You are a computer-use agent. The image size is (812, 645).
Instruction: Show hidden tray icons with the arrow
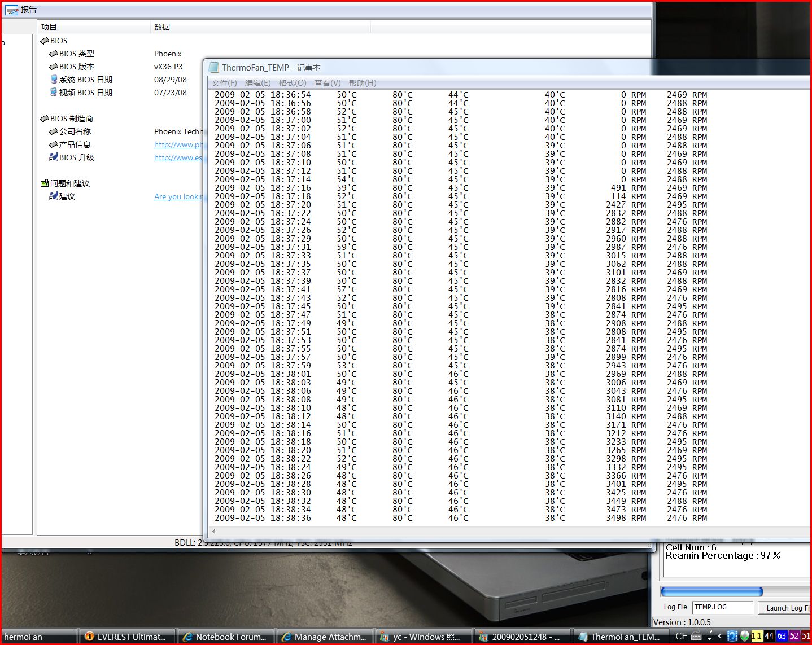(x=719, y=636)
